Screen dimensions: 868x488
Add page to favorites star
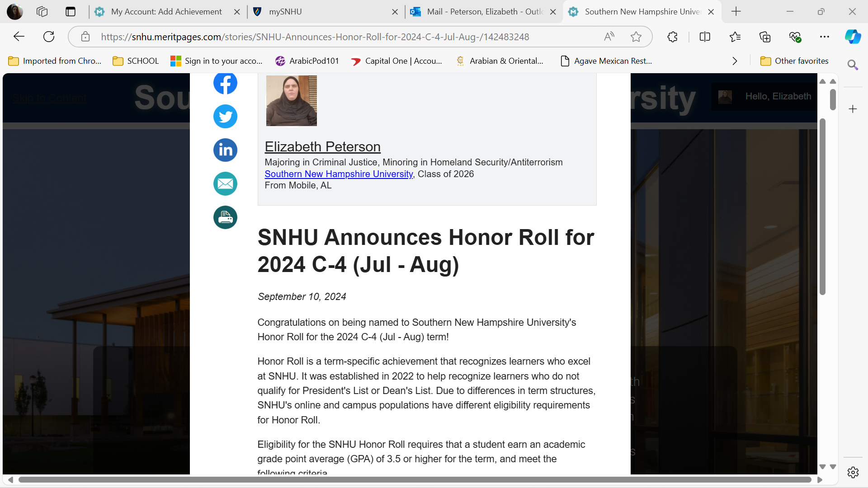[x=636, y=37]
